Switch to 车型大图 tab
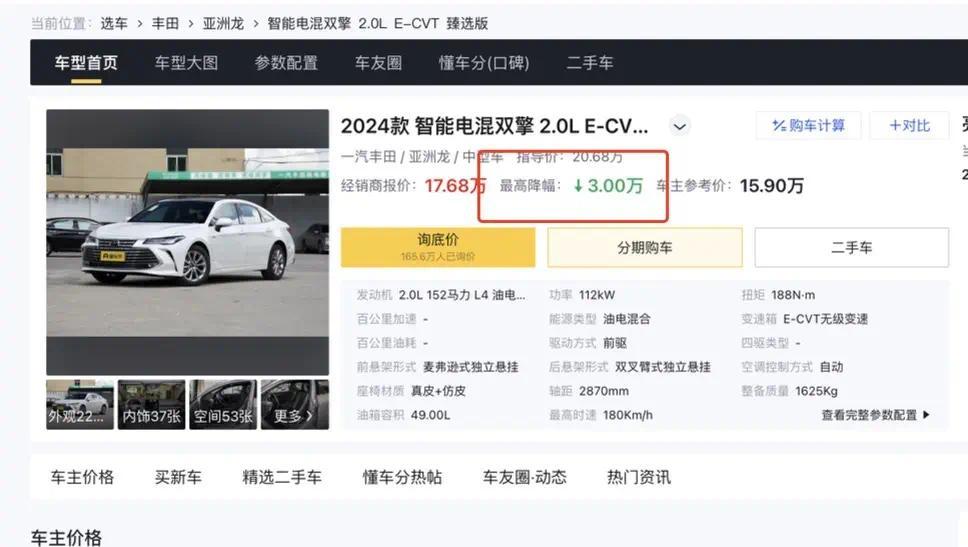The height and width of the screenshot is (547, 968). pyautogui.click(x=186, y=63)
